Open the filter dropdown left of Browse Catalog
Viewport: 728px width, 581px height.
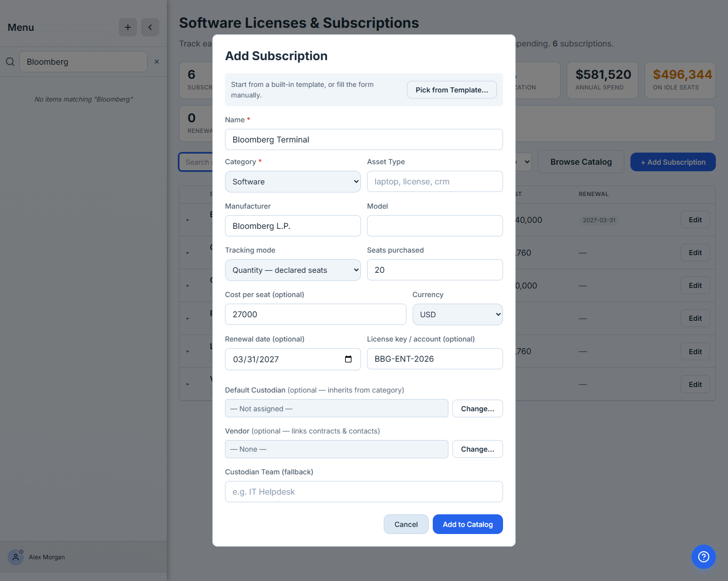pyautogui.click(x=524, y=162)
